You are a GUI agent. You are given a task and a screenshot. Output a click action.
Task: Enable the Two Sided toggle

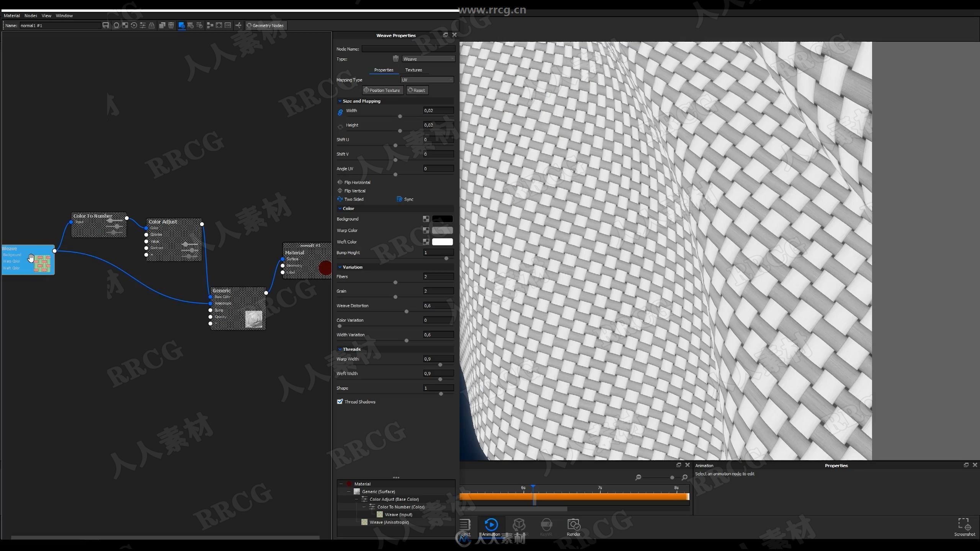(x=340, y=199)
